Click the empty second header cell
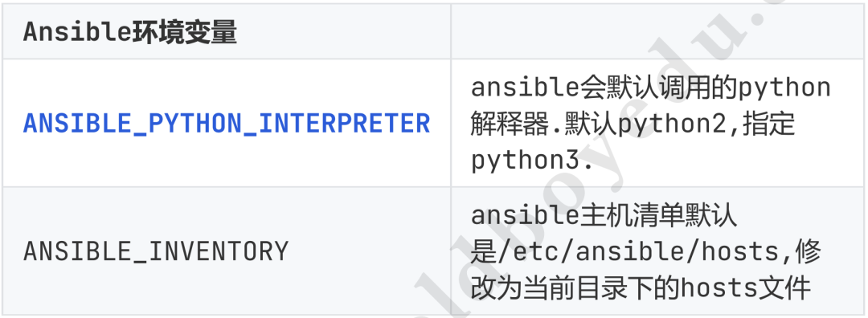Image resolution: width=868 pixels, height=318 pixels. [x=657, y=31]
